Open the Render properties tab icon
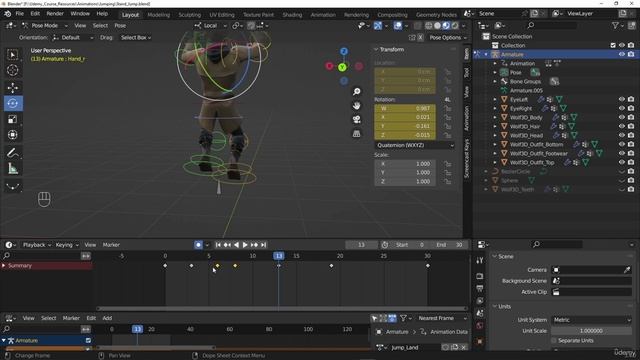Screen dimensions: 640x360 click(480, 276)
